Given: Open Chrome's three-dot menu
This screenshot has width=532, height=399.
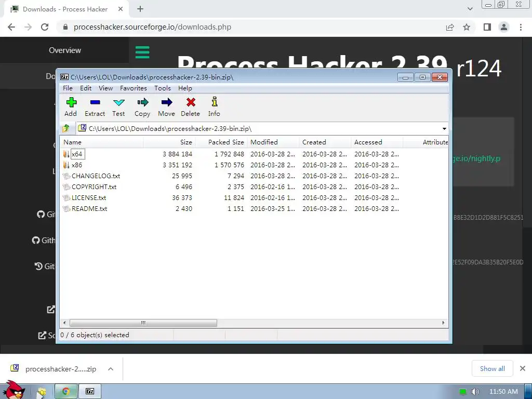Looking at the screenshot, I should [521, 27].
